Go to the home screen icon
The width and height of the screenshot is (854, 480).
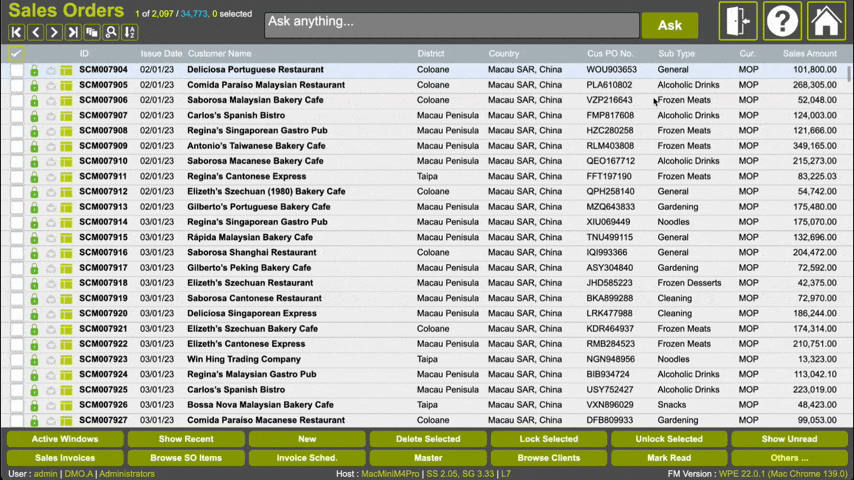[x=826, y=22]
